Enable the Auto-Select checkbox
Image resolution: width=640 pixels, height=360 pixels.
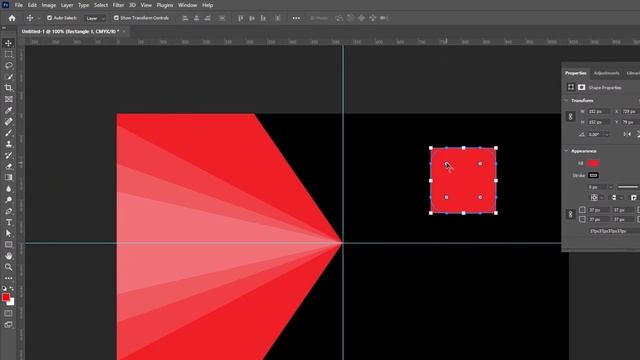click(49, 18)
